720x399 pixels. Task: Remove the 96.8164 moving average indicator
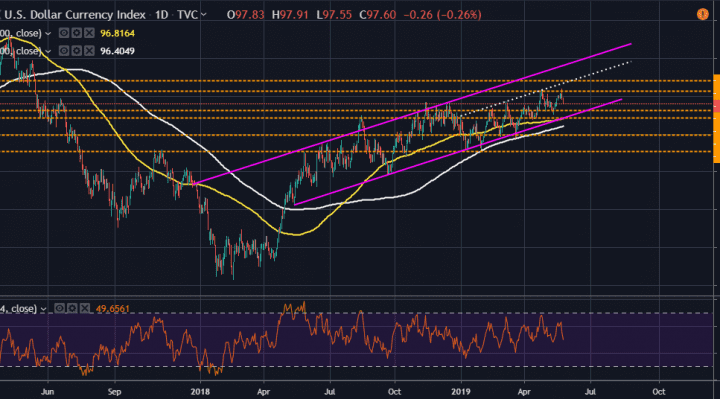click(x=89, y=33)
